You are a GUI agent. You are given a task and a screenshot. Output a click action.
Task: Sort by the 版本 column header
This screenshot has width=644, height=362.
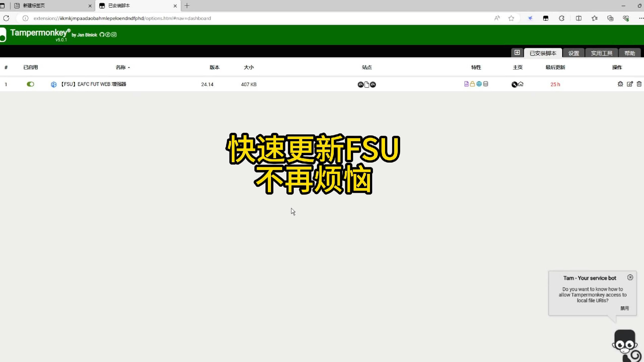(x=214, y=67)
